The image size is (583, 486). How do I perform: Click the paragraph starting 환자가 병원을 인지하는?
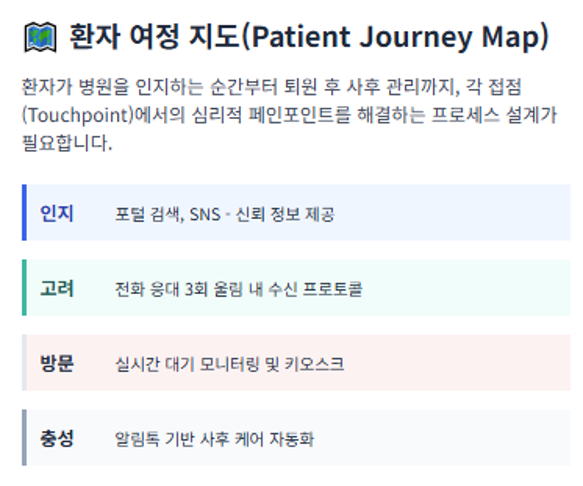click(x=289, y=115)
